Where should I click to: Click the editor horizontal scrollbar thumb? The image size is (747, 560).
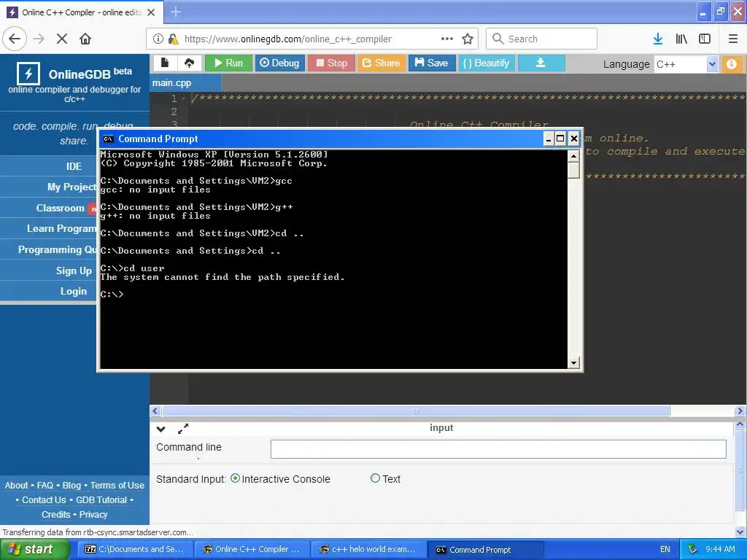416,411
